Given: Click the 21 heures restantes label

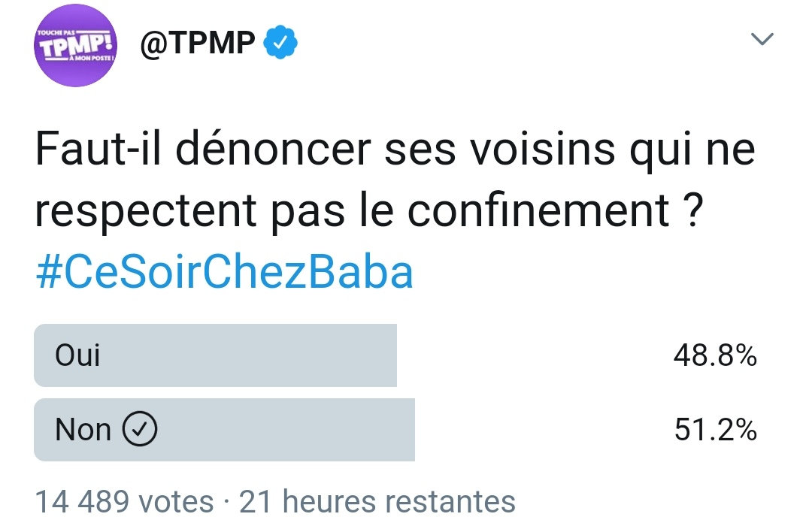Looking at the screenshot, I should pos(377,502).
